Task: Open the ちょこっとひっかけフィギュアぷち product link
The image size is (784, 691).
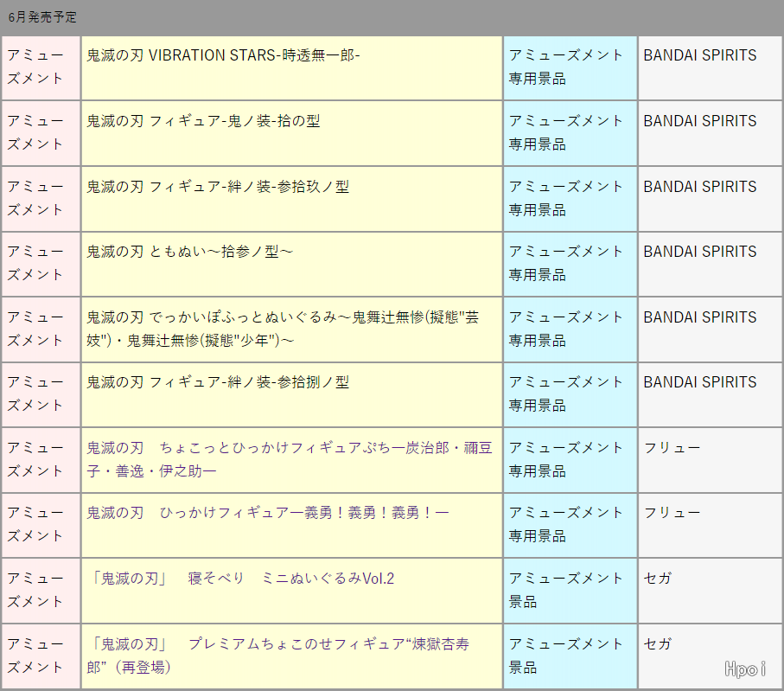Action: 290,459
